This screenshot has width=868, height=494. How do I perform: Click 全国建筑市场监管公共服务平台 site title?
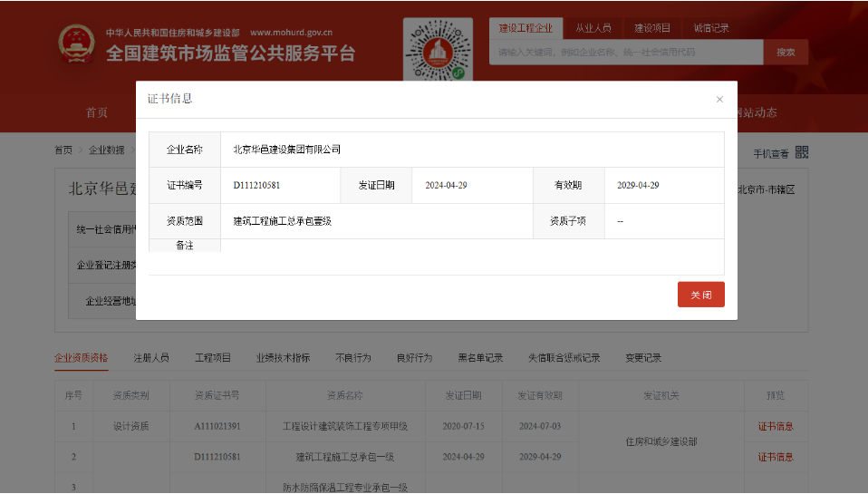(x=230, y=53)
